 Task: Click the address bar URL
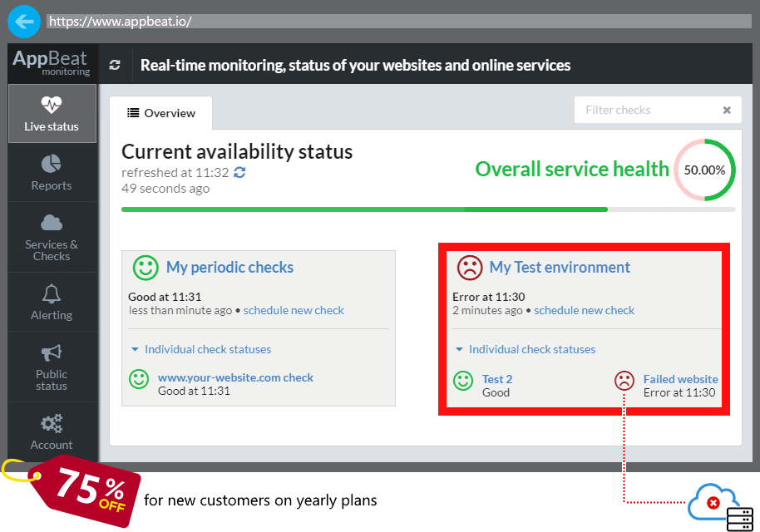click(x=121, y=22)
